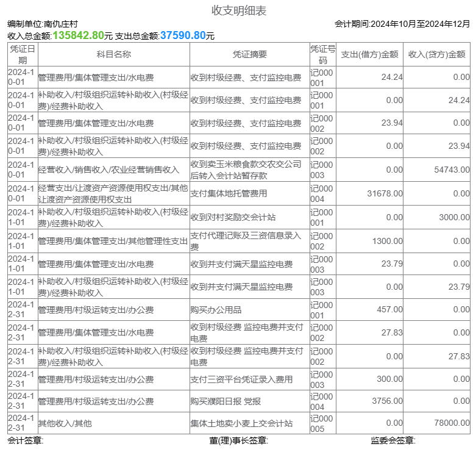Select the blue total expense amount 37590.80
The width and height of the screenshot is (476, 452).
tap(182, 35)
